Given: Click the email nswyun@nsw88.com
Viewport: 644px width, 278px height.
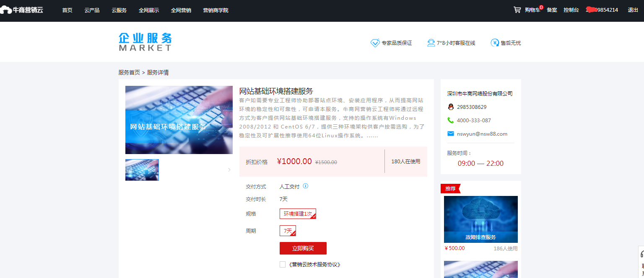Looking at the screenshot, I should click(482, 134).
